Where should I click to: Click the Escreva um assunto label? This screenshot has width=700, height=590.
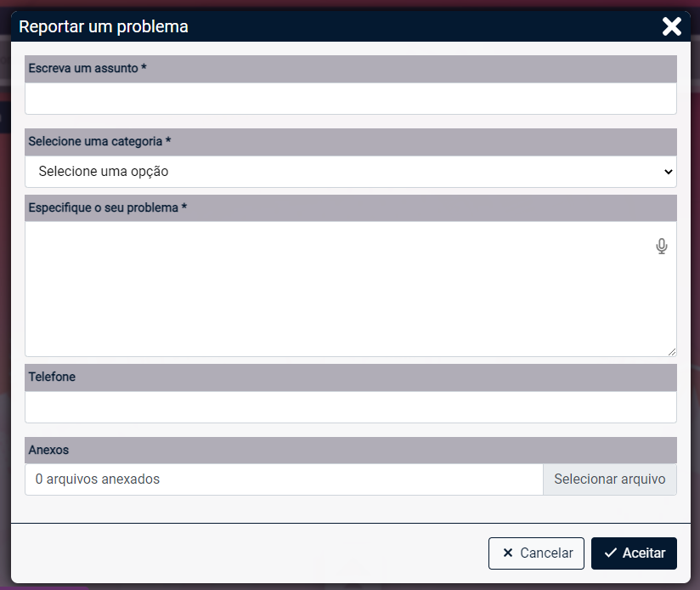pos(87,68)
